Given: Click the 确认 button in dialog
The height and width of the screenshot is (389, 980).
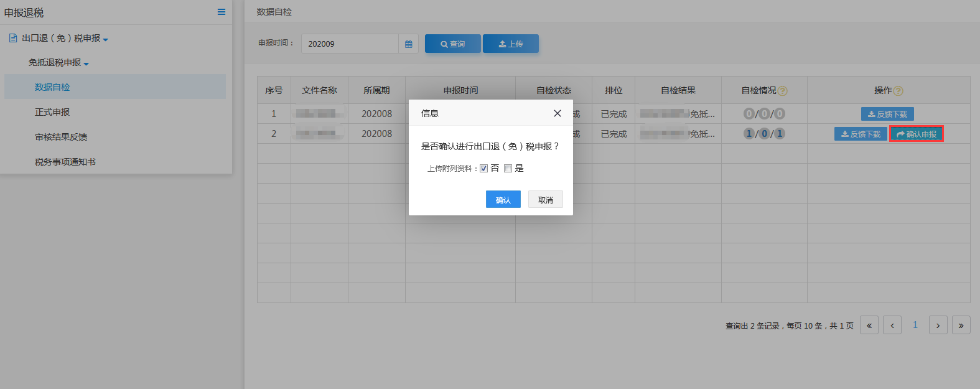Looking at the screenshot, I should tap(503, 199).
